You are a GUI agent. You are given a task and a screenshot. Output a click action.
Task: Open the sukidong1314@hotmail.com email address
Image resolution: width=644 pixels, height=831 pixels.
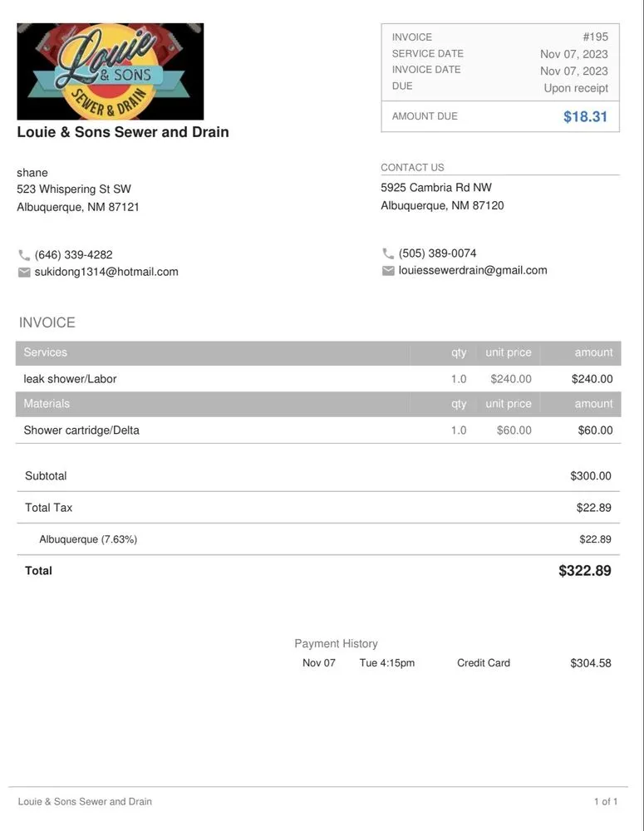point(106,272)
